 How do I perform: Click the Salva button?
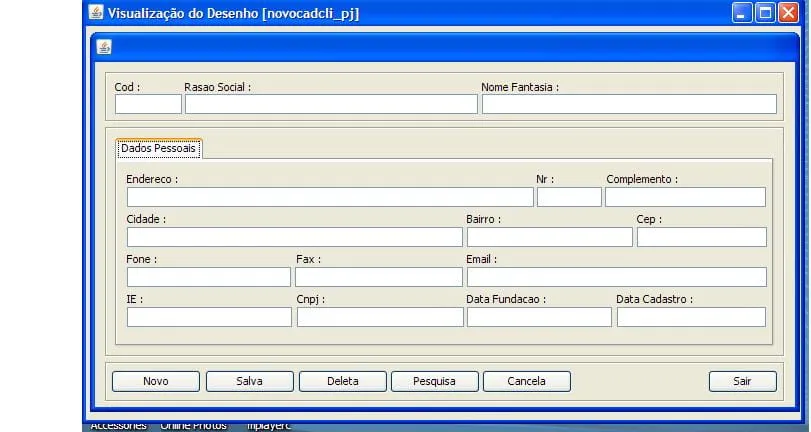click(x=249, y=381)
